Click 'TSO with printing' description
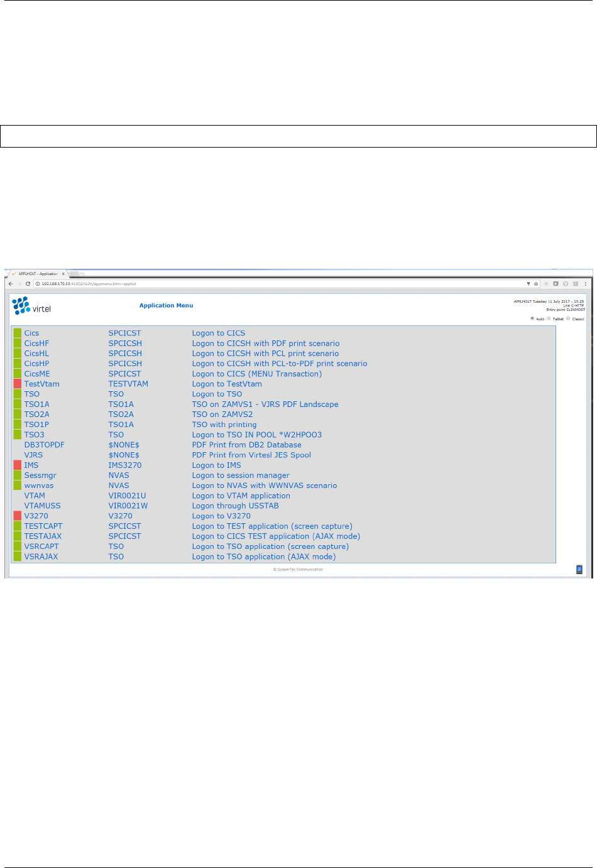Screen dimensions: 597x868 (x=224, y=425)
